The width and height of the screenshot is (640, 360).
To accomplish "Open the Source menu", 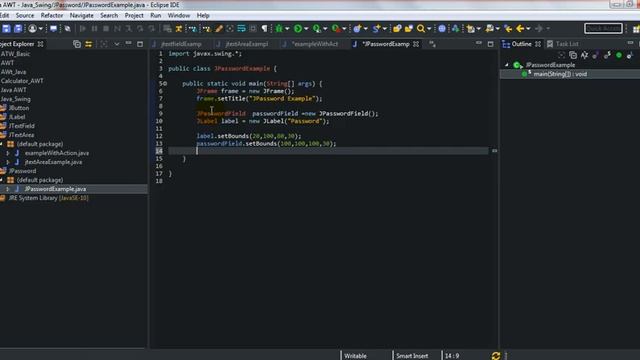I will click(25, 16).
